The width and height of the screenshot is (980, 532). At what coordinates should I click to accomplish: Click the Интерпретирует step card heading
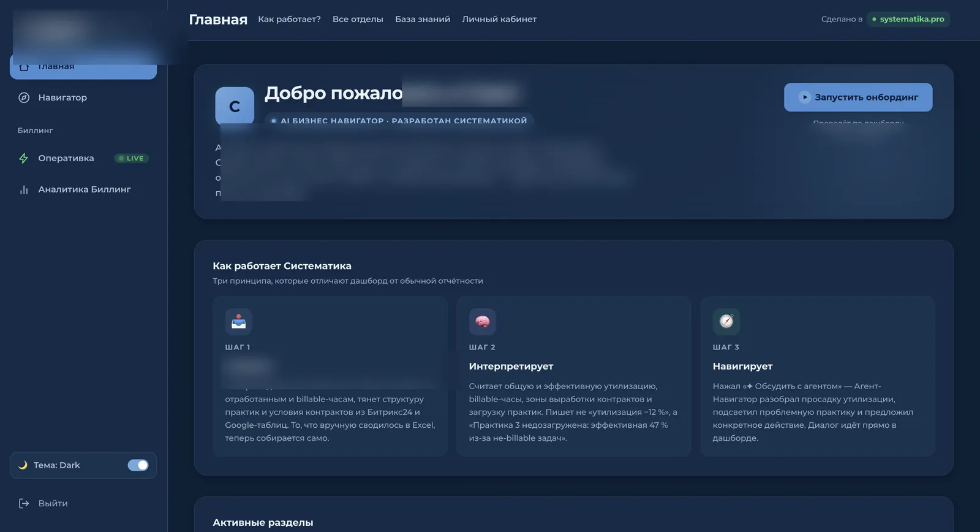coord(511,366)
